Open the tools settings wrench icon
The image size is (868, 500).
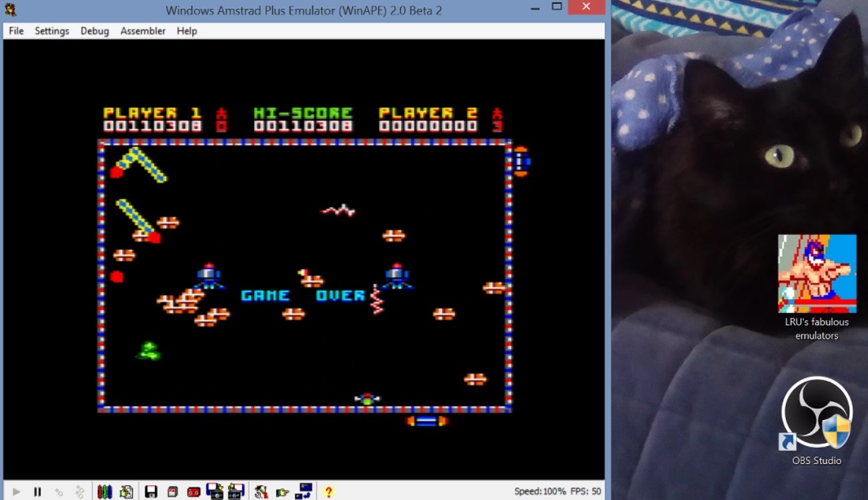point(261,492)
